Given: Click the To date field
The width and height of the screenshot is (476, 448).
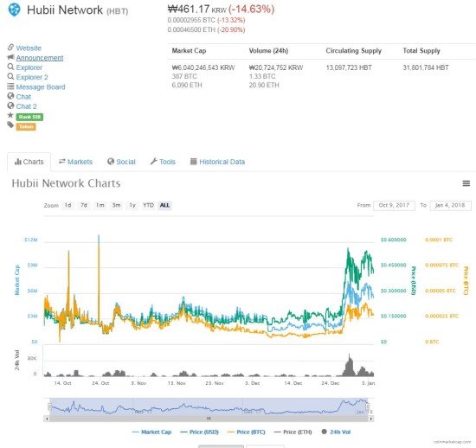Looking at the screenshot, I should coord(451,205).
